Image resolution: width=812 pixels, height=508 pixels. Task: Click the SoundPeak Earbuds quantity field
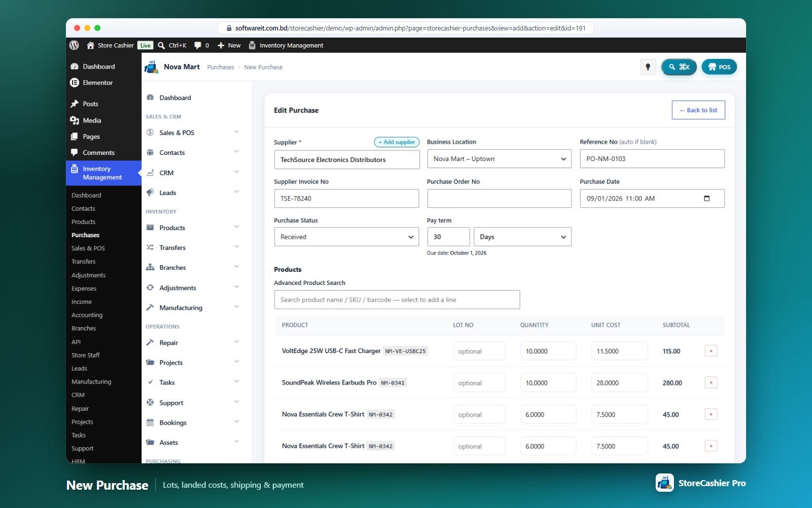548,383
